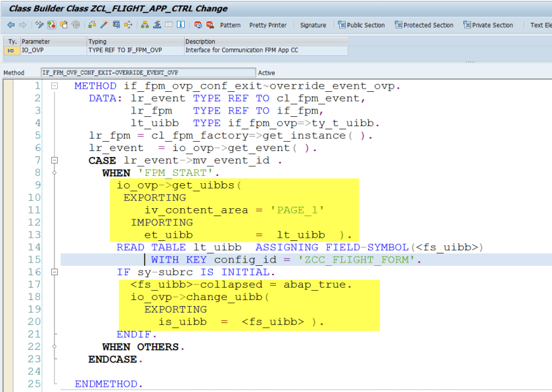Click 'io_ovp->get_event' on line 6

pyautogui.click(x=231, y=148)
